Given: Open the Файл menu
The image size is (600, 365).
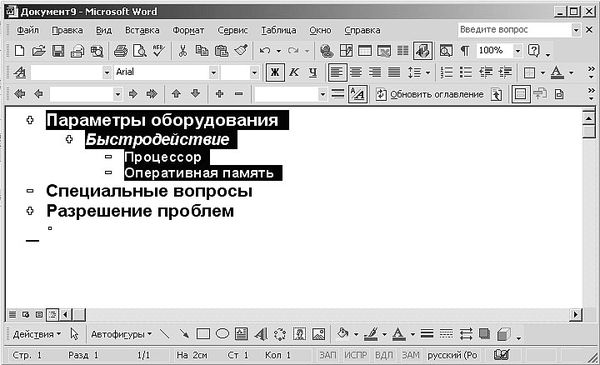Looking at the screenshot, I should 28,30.
